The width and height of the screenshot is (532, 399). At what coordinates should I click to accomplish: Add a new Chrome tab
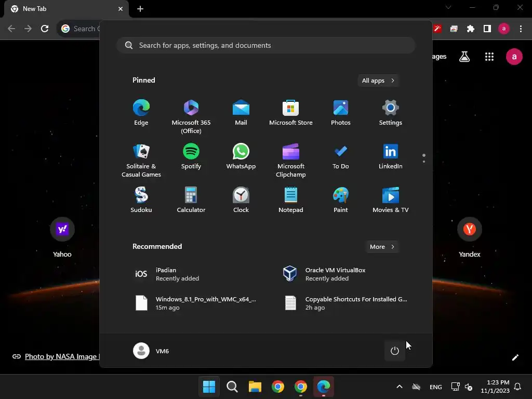(x=140, y=9)
